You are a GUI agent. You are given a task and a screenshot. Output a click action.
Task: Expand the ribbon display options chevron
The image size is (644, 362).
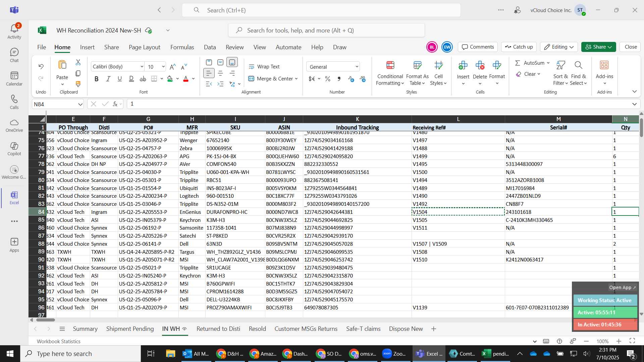pyautogui.click(x=634, y=92)
